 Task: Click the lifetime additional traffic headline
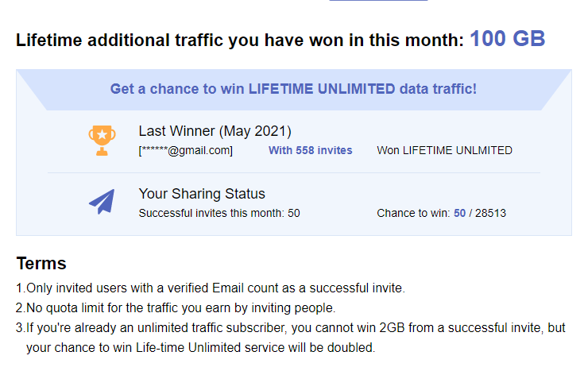click(x=239, y=41)
